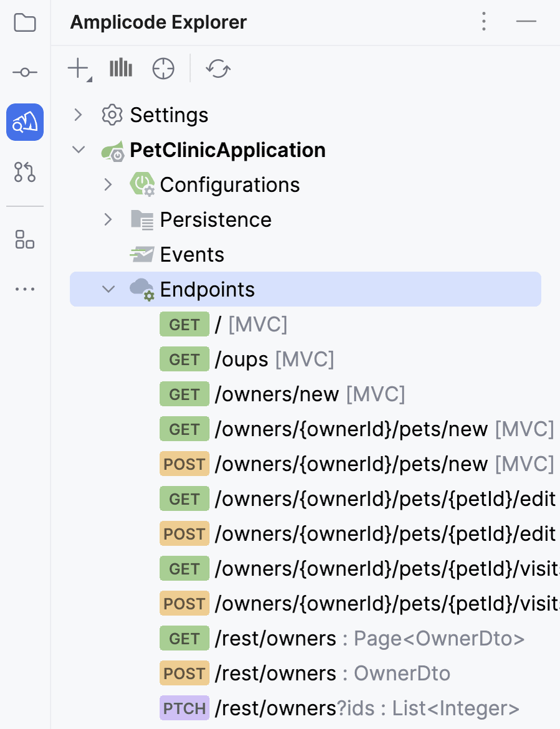Screen dimensions: 560x729
Task: Click the bar-chart columns toolbar icon
Action: (x=121, y=69)
